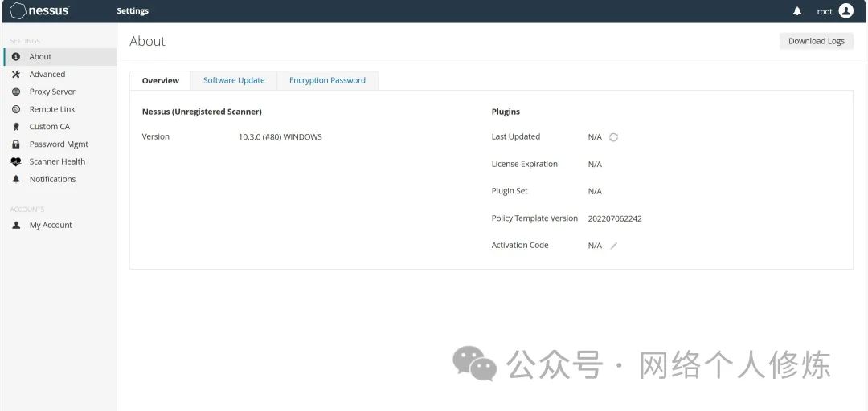Click the Password Mgmt lock icon
The height and width of the screenshot is (411, 868).
tap(16, 144)
